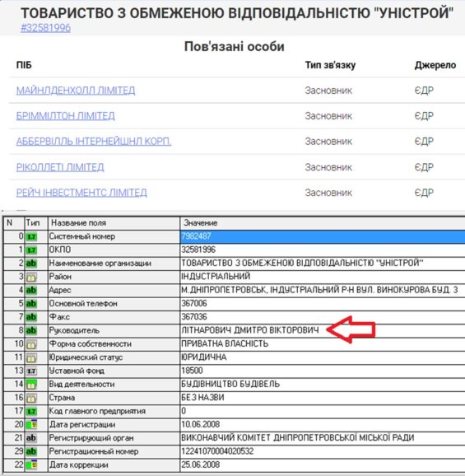465x476 pixels.
Task: Click dictionary icon in Форма собственности row
Action: [x=31, y=344]
